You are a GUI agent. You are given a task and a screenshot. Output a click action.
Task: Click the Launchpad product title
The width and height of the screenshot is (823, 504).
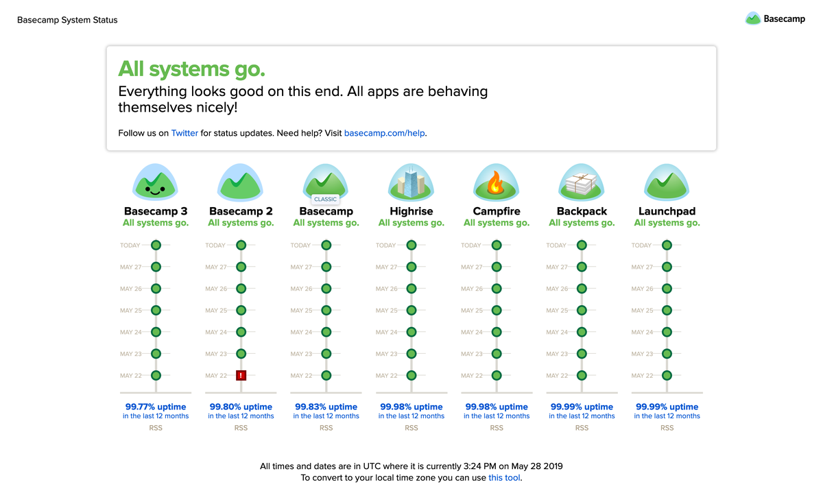point(667,211)
